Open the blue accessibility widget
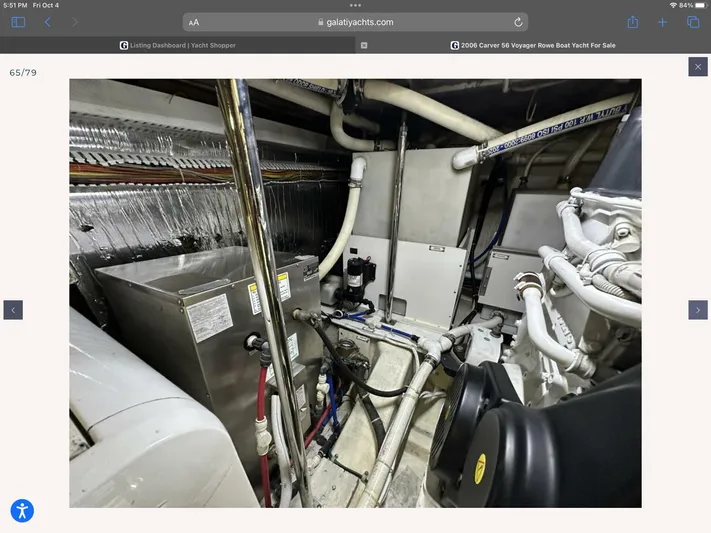 [x=22, y=511]
